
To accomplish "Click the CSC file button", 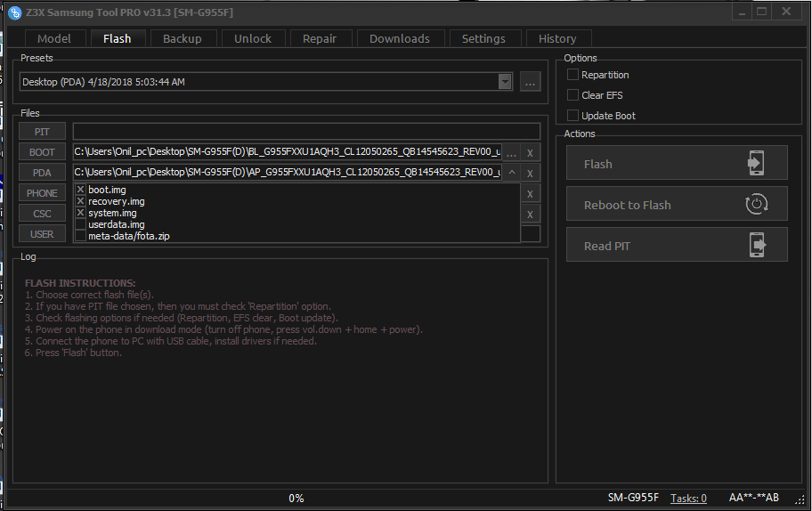I will tap(42, 214).
